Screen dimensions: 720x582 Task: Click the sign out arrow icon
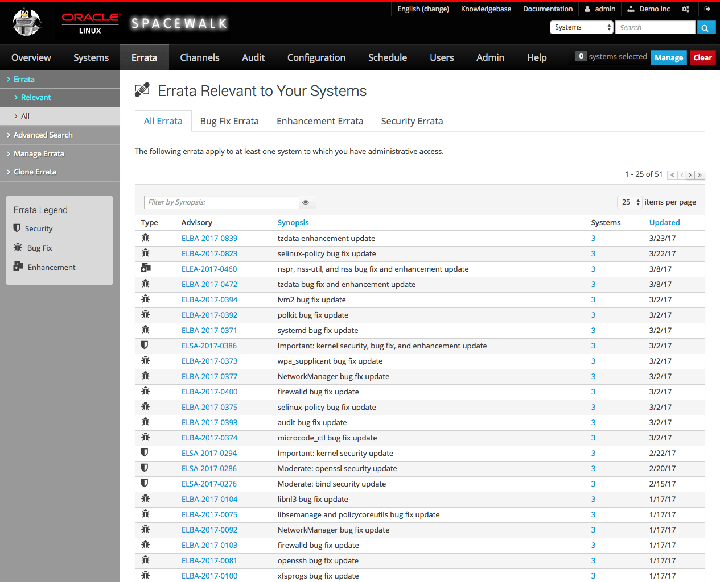pos(707,9)
